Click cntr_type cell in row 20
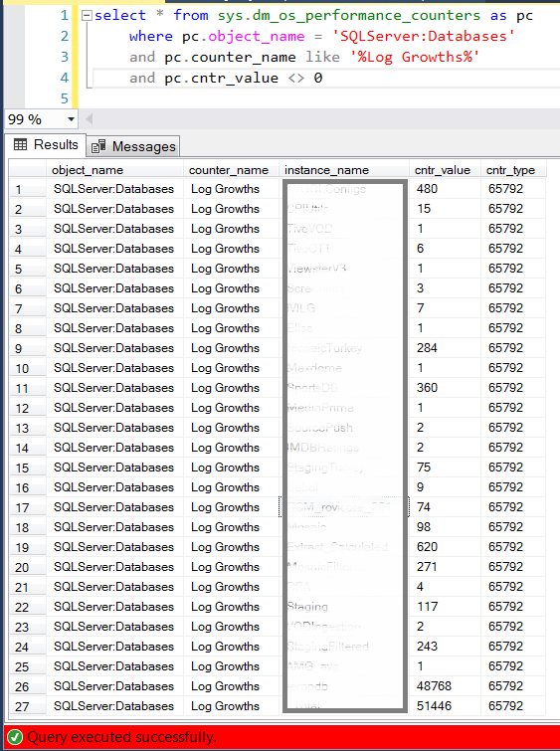560x751 pixels. pos(513,567)
